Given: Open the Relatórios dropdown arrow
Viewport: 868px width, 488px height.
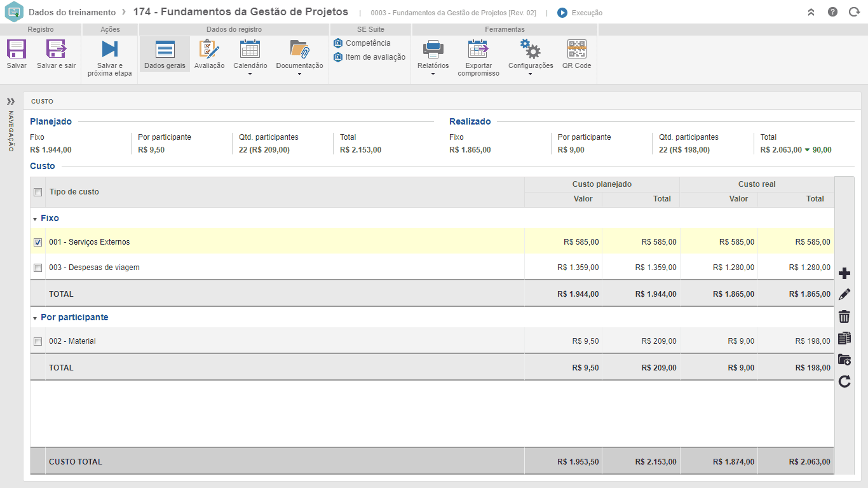Looking at the screenshot, I should click(433, 74).
